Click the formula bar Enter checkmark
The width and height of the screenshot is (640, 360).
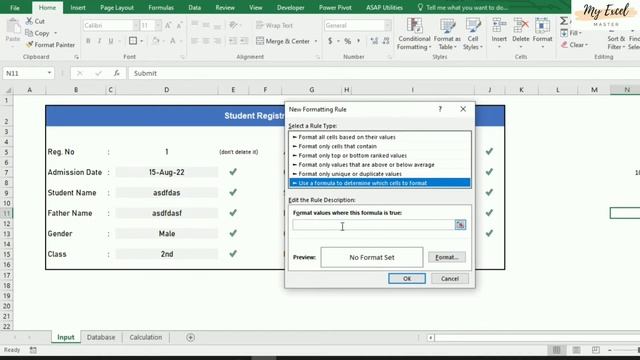[x=98, y=73]
